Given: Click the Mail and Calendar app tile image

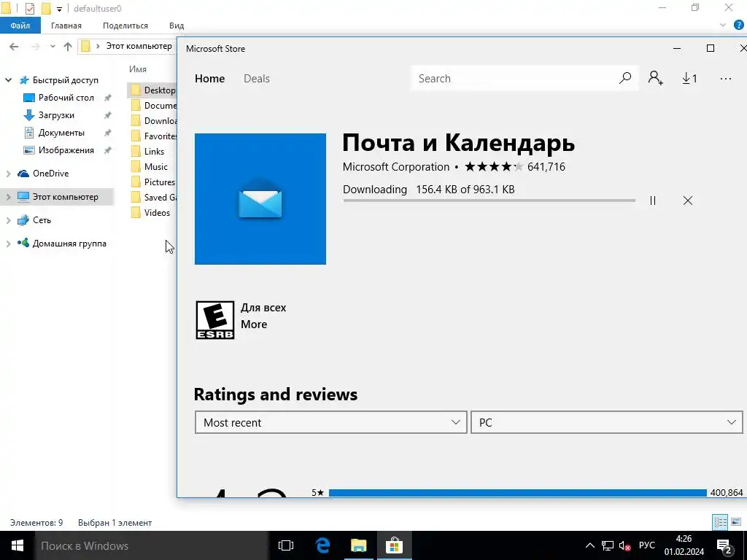Looking at the screenshot, I should [260, 198].
